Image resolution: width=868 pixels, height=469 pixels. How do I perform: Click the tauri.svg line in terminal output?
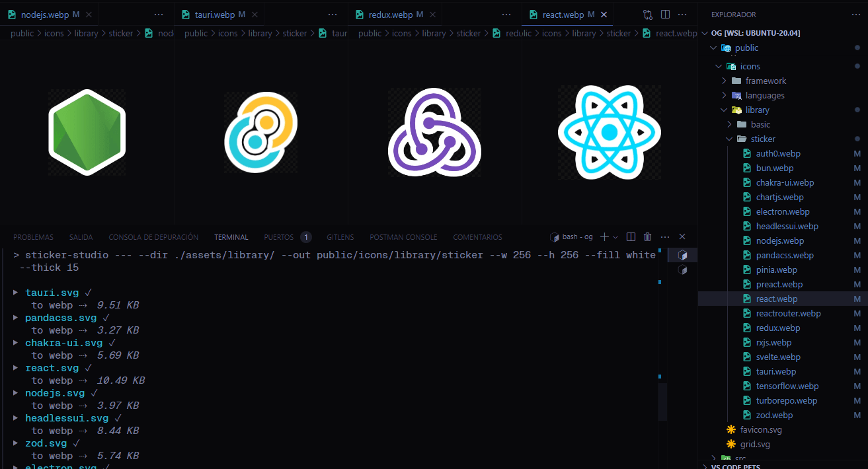click(x=52, y=293)
